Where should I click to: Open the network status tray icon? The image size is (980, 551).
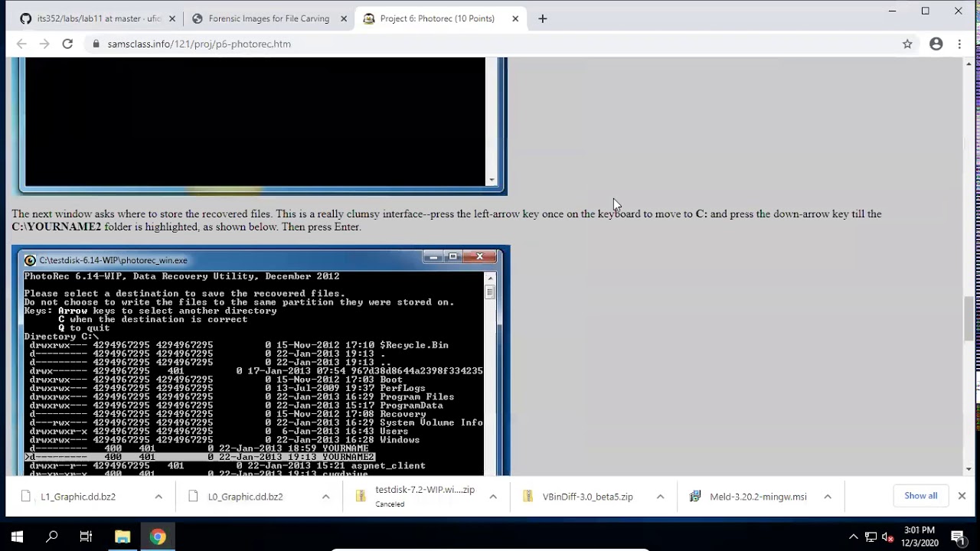point(871,537)
